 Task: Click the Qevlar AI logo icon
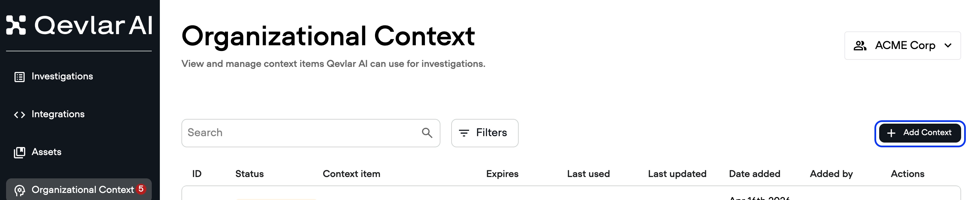pyautogui.click(x=16, y=25)
